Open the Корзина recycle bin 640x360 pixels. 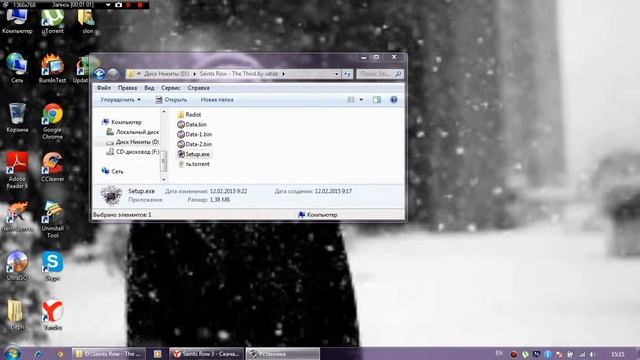[x=17, y=118]
